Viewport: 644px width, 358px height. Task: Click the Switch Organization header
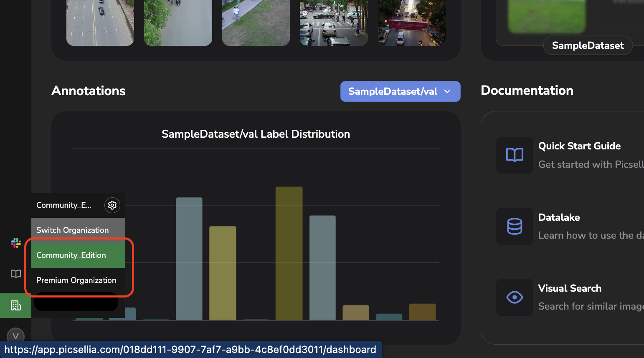pos(78,230)
